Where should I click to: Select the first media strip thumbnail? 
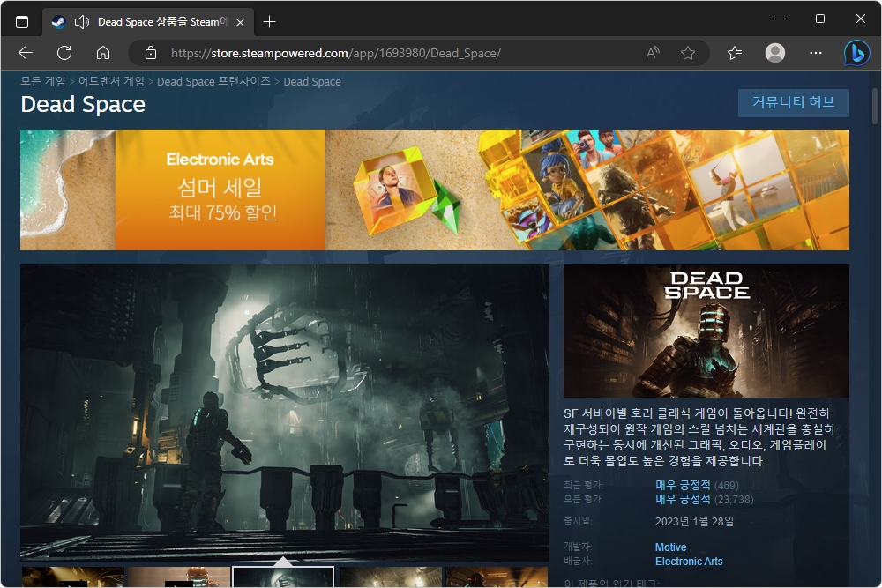tap(73, 577)
